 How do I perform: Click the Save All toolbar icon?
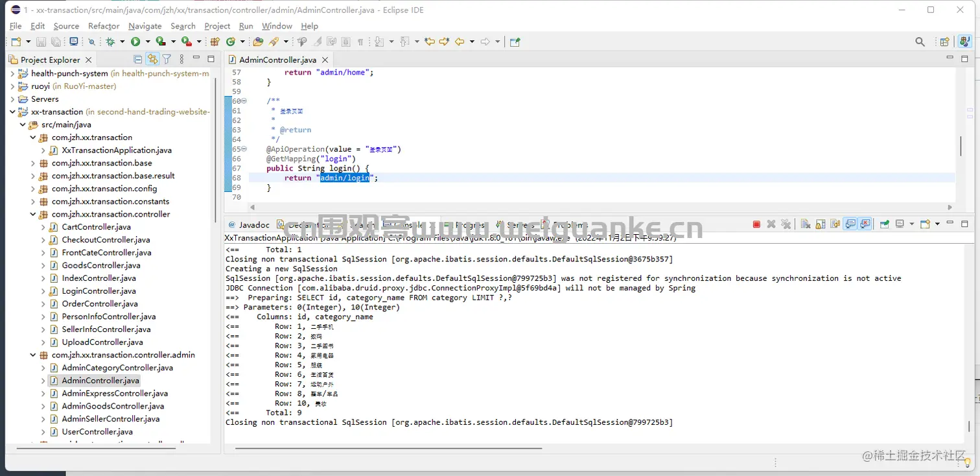click(x=56, y=42)
